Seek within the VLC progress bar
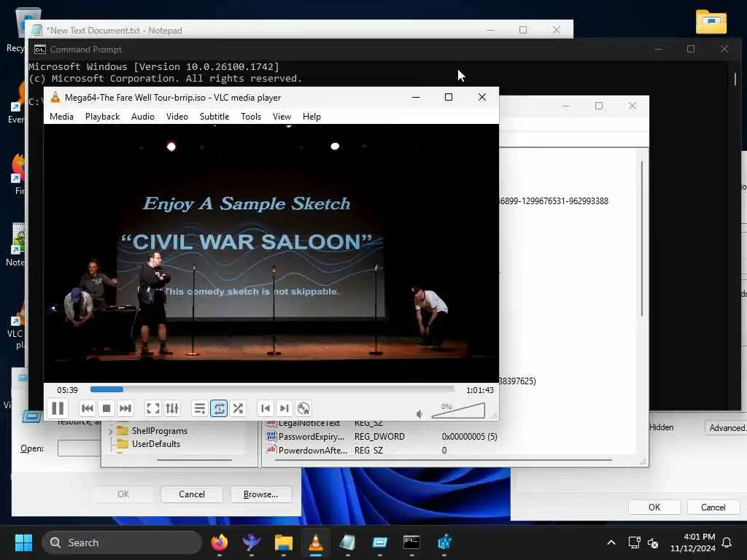 (x=272, y=389)
